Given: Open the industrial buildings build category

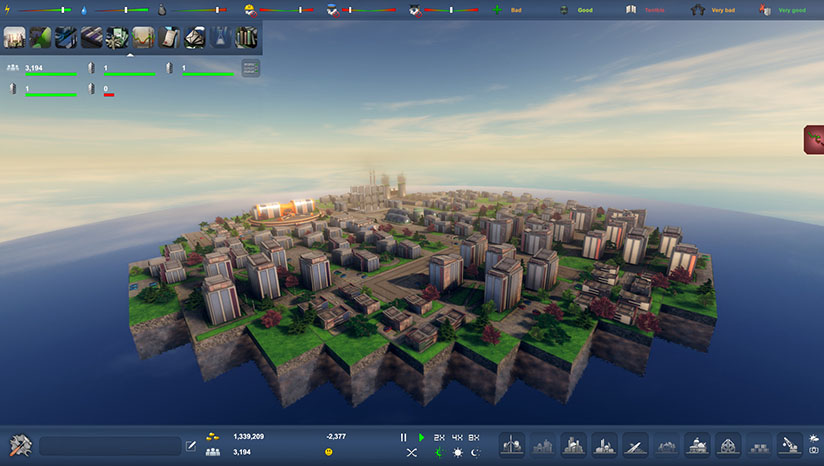Looking at the screenshot, I should (x=604, y=445).
